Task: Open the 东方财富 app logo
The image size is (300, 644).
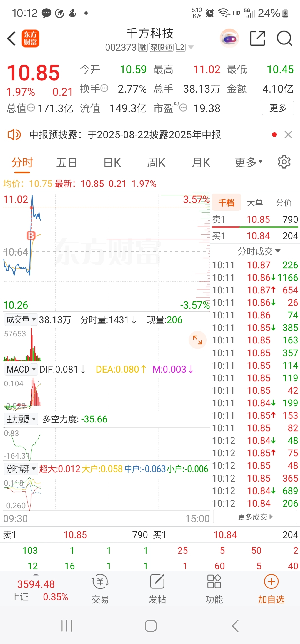Action: (31, 38)
